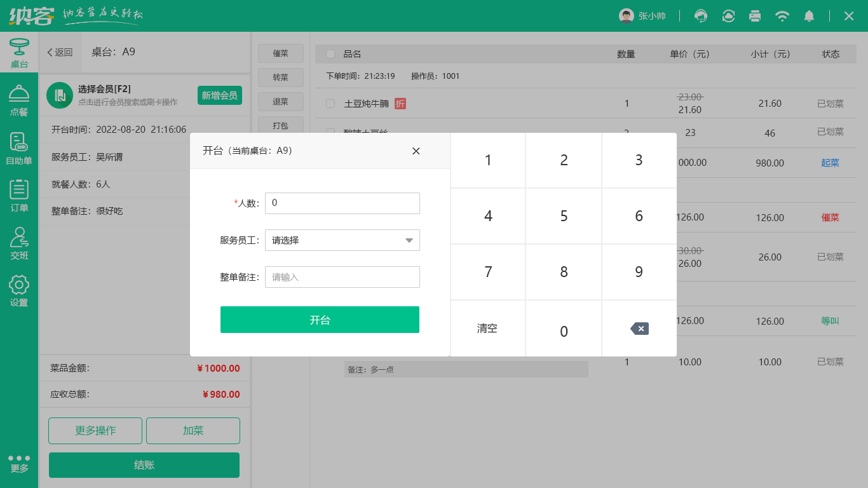Check the 土豆炖牛腩 dish checkbox
The height and width of the screenshot is (488, 868).
click(330, 103)
